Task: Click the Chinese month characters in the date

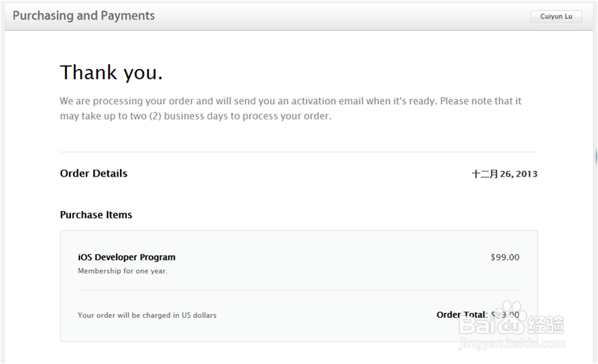Action: (484, 174)
